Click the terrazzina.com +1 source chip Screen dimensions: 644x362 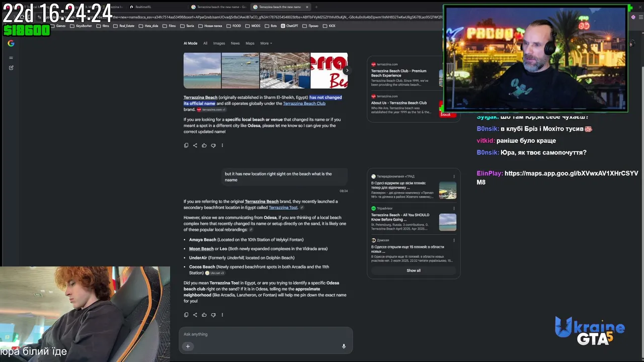coord(211,110)
